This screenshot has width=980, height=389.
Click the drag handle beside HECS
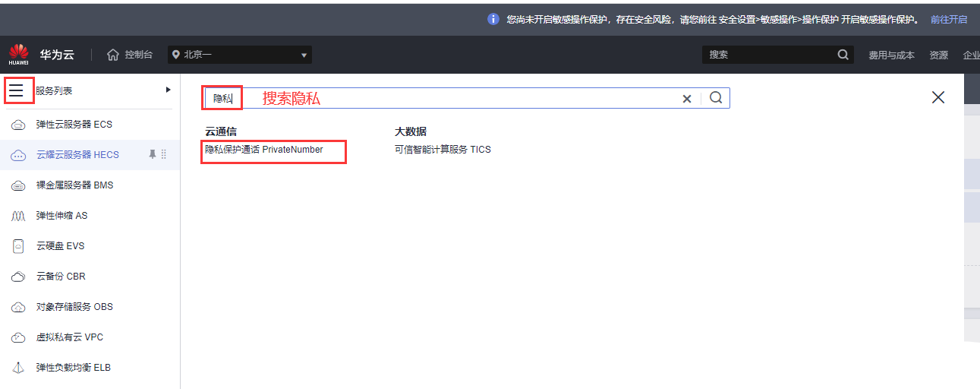coord(164,154)
